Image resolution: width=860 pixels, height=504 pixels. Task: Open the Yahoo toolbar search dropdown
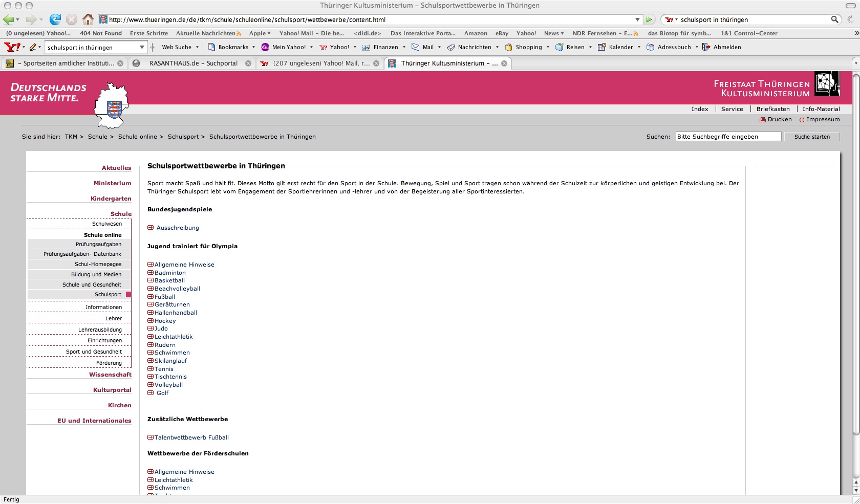coord(142,47)
